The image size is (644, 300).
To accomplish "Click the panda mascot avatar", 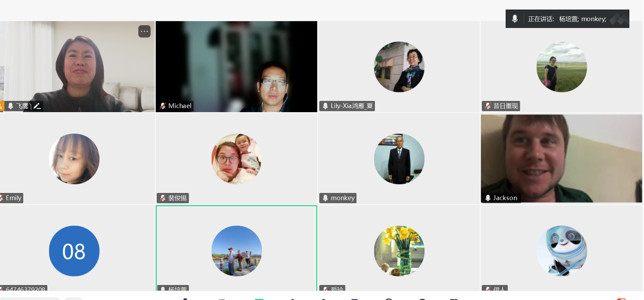I will 562,251.
